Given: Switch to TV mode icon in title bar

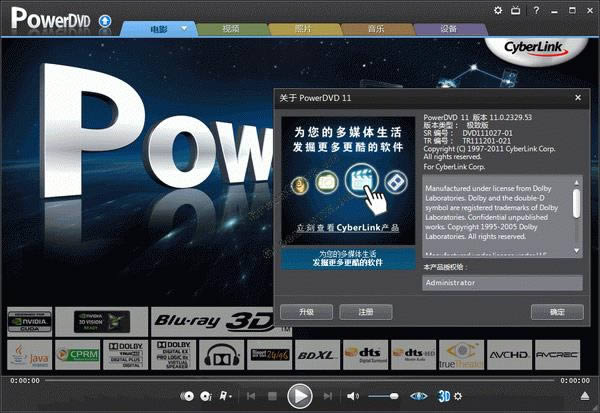Looking at the screenshot, I should click(517, 10).
